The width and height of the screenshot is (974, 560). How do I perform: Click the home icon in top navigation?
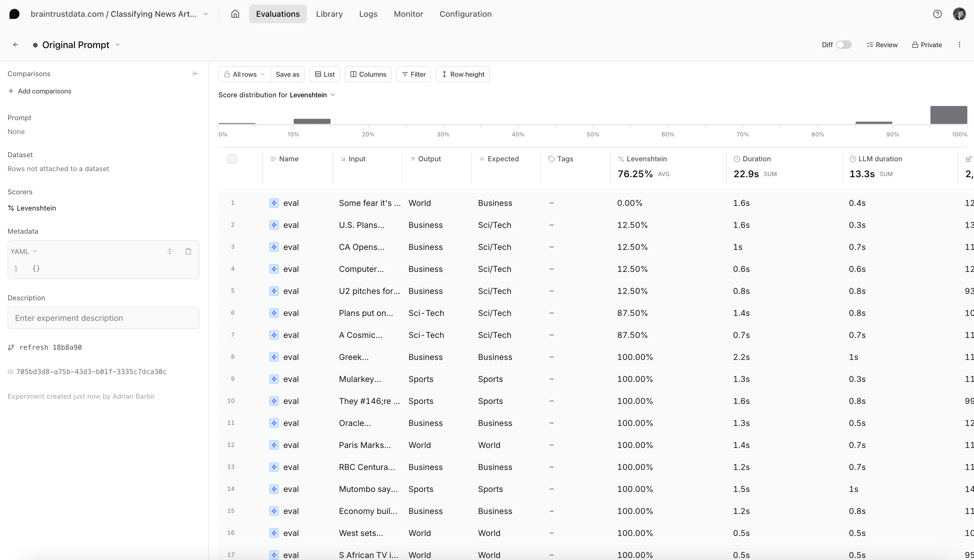point(235,14)
